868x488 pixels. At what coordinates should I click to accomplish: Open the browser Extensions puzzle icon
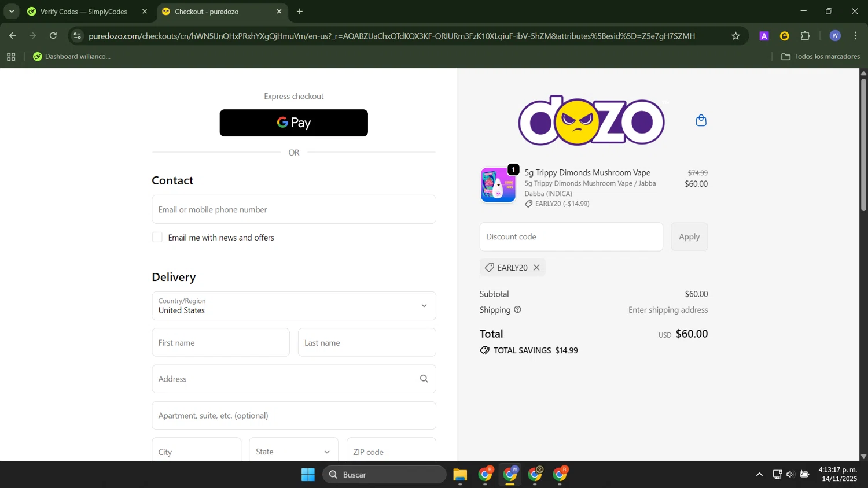coord(805,36)
